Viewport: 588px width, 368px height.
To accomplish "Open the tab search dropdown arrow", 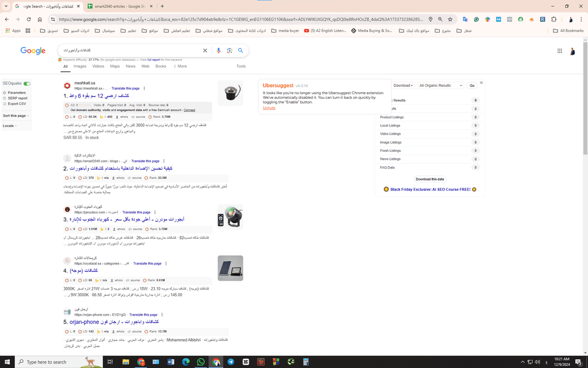I will pos(6,6).
